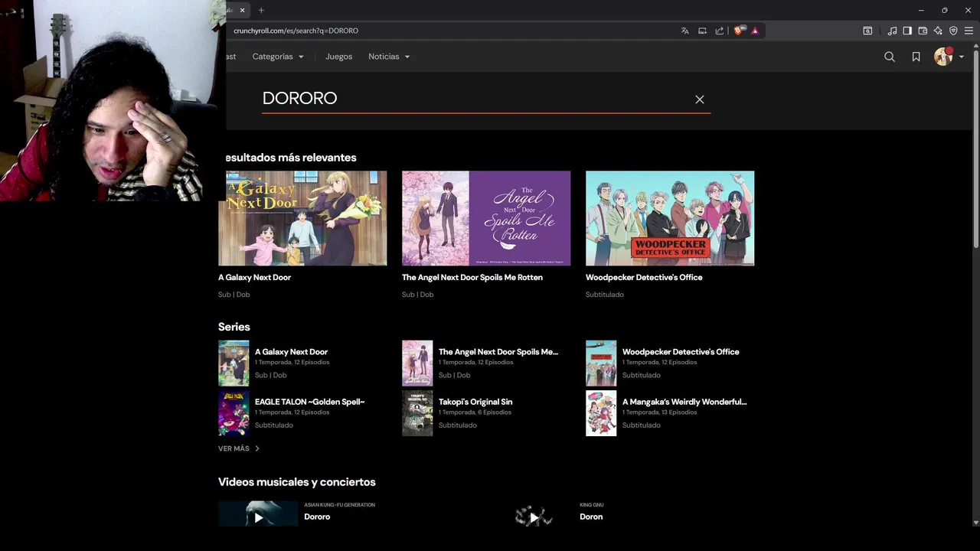Click A Galaxy Next Door in Series list
This screenshot has height=551, width=980.
coord(291,352)
